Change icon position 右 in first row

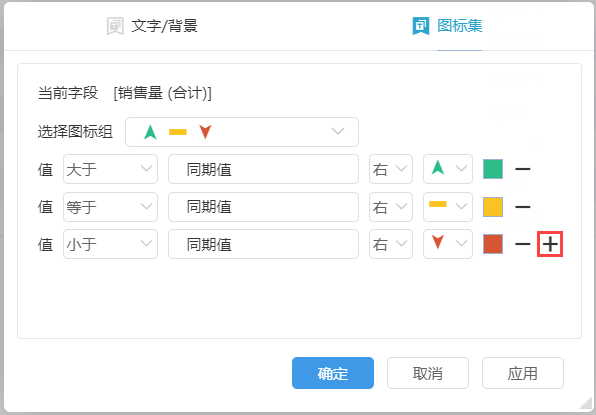coord(391,169)
